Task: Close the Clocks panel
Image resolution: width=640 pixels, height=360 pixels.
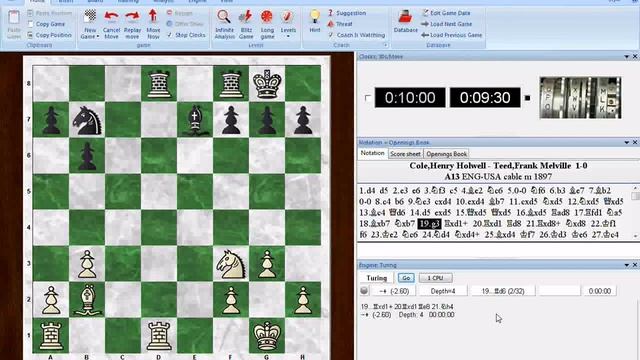Action: [635, 56]
